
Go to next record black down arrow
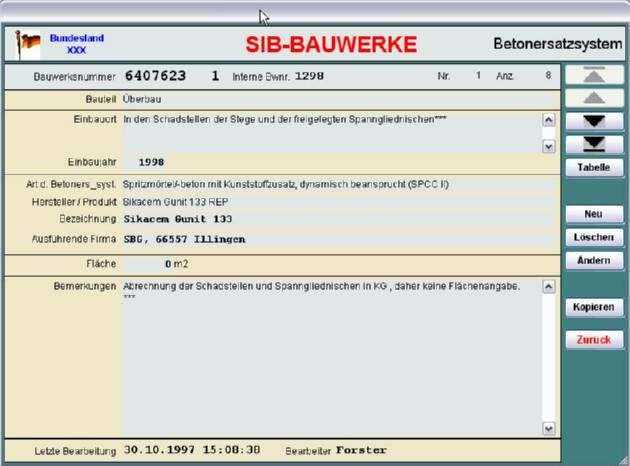coord(594,121)
